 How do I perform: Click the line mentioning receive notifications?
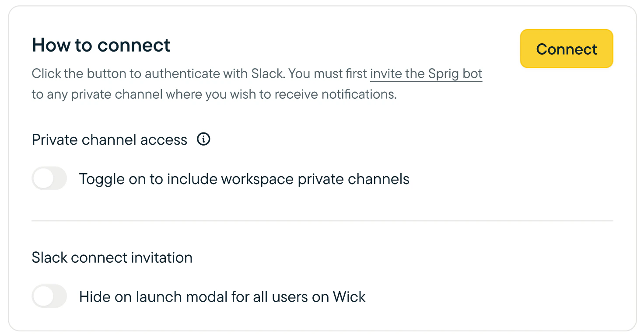pyautogui.click(x=214, y=94)
